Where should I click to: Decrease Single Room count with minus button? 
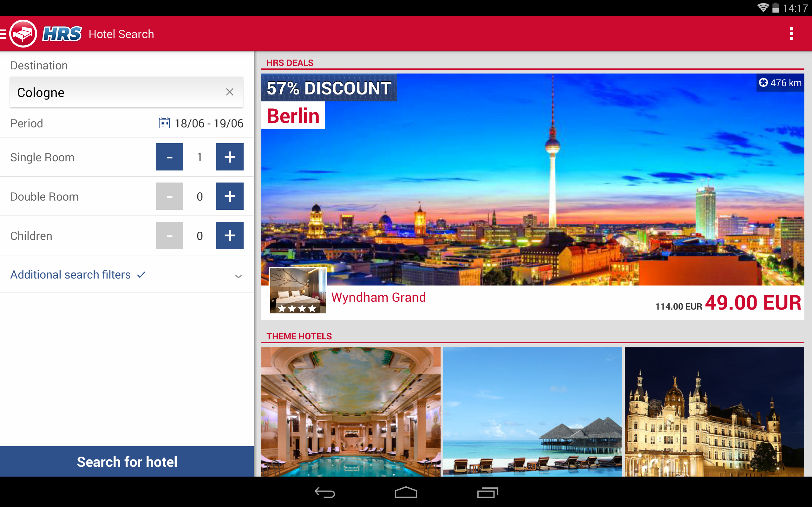[x=169, y=157]
